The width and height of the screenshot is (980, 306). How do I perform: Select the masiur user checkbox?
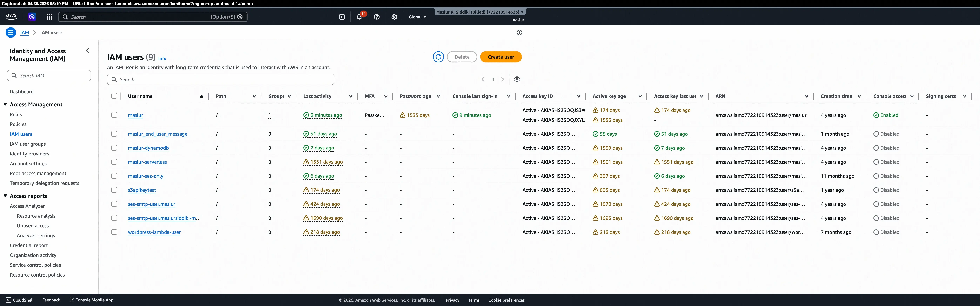click(114, 115)
